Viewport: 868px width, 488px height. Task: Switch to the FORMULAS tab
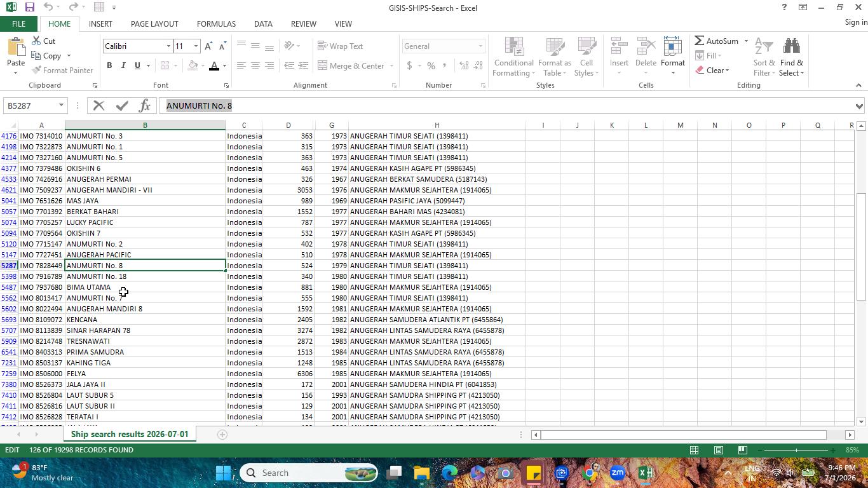216,24
